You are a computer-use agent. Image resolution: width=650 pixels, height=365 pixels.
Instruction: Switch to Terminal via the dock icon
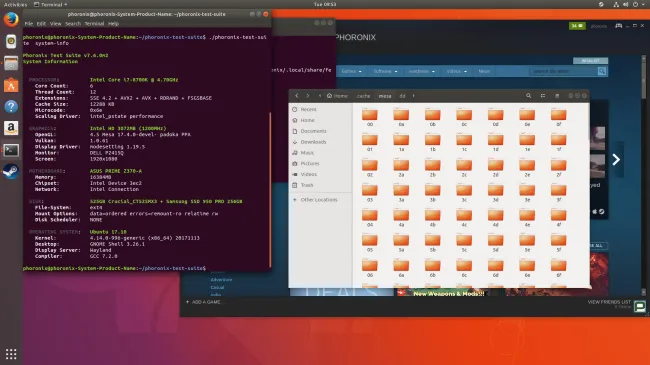(x=11, y=150)
